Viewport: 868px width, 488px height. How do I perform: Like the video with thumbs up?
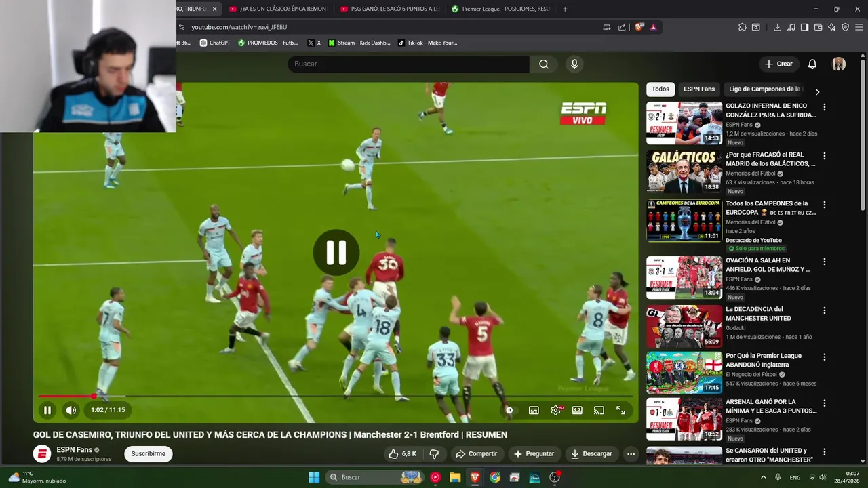[x=402, y=454]
